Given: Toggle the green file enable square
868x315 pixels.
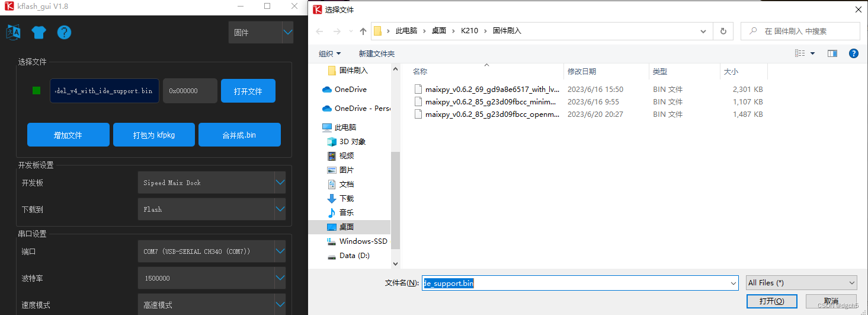Looking at the screenshot, I should pos(37,91).
